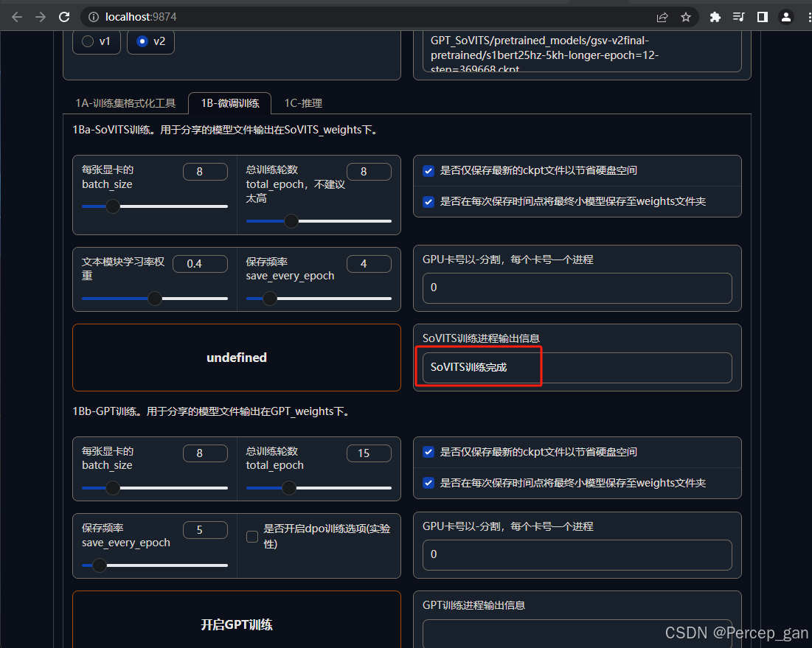Click 开启GPT训练 button

237,619
